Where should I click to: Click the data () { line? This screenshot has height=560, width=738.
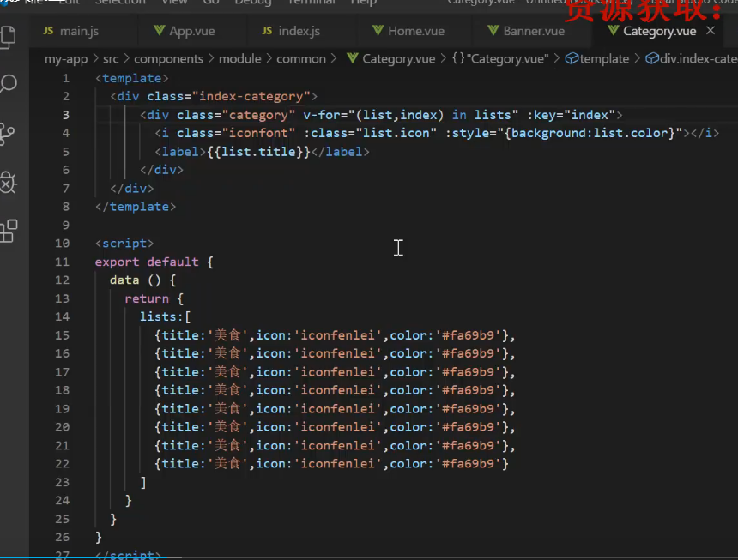coord(142,280)
